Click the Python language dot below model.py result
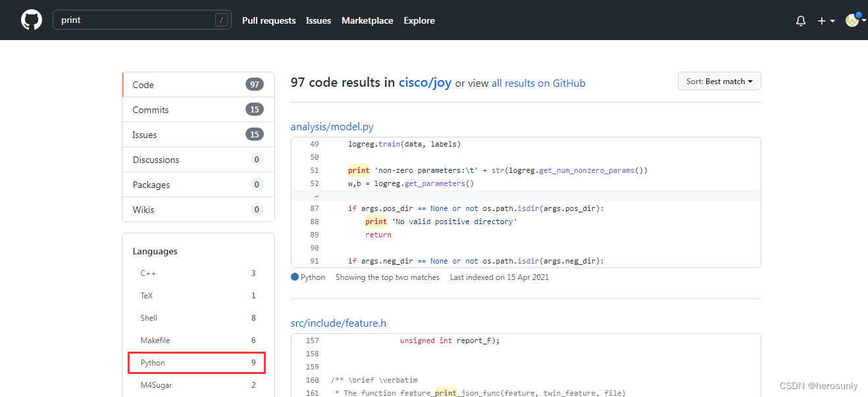 (295, 277)
